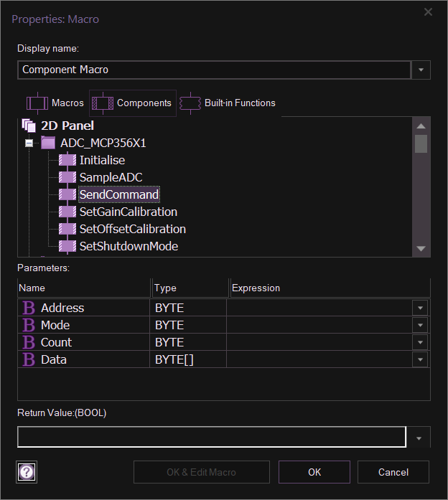Image resolution: width=448 pixels, height=500 pixels.
Task: Click the Mode expression field
Action: [x=319, y=325]
